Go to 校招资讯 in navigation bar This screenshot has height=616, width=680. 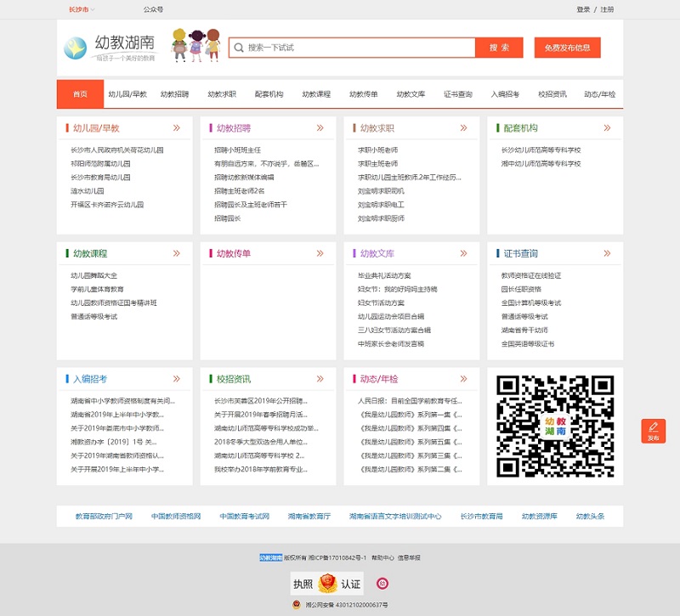coord(552,94)
